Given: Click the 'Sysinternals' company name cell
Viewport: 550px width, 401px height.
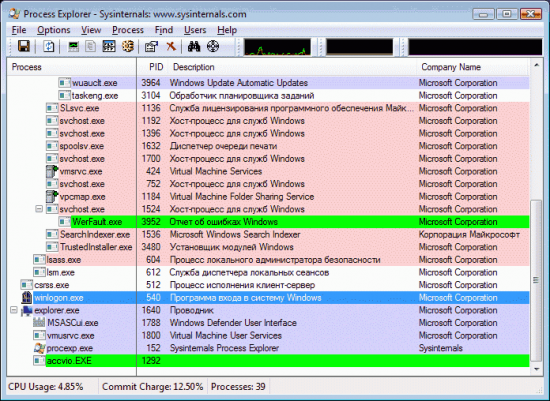Looking at the screenshot, I should (441, 348).
